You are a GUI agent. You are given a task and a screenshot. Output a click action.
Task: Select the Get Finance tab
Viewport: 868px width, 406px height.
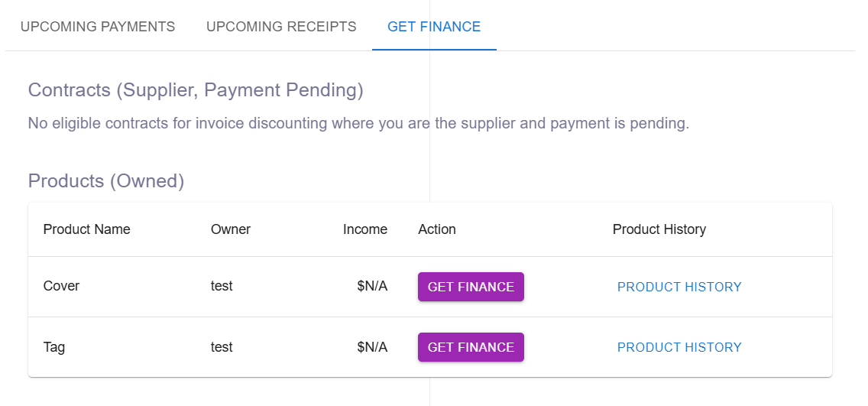click(434, 27)
